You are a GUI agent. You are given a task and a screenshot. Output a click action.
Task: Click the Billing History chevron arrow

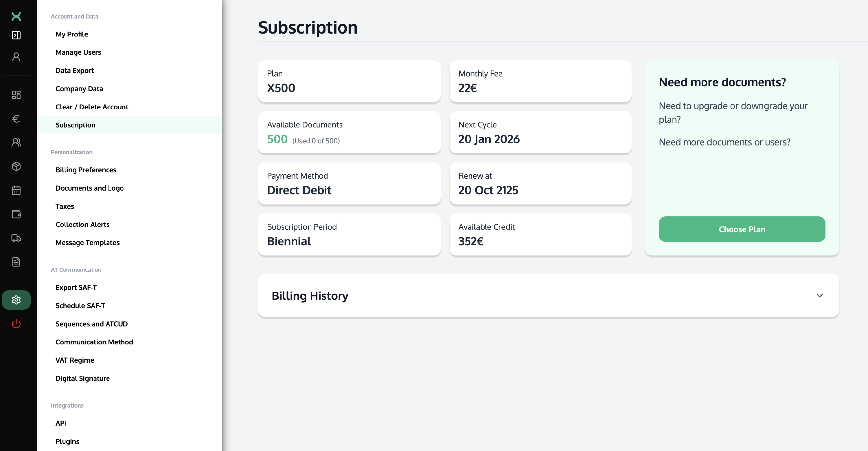819,295
